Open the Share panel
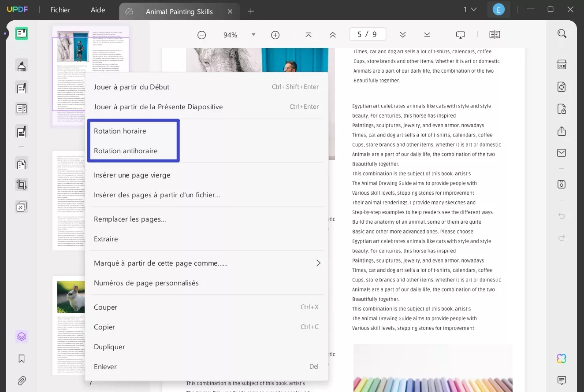Viewport: 584px width, 392px height. pyautogui.click(x=561, y=131)
